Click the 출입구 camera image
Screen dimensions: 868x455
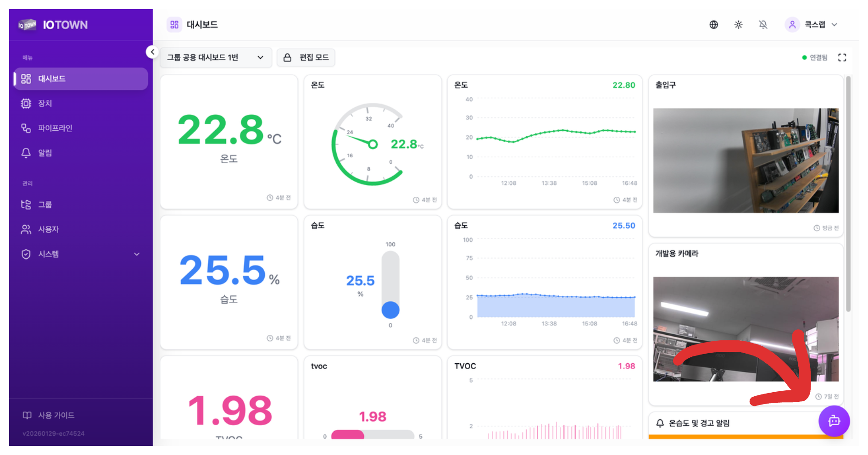point(746,161)
